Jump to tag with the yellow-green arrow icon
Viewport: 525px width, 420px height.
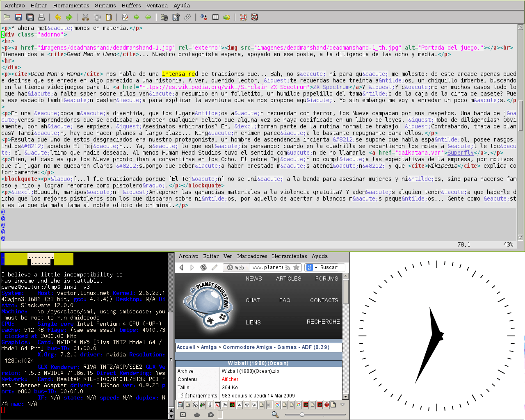pyautogui.click(x=227, y=17)
